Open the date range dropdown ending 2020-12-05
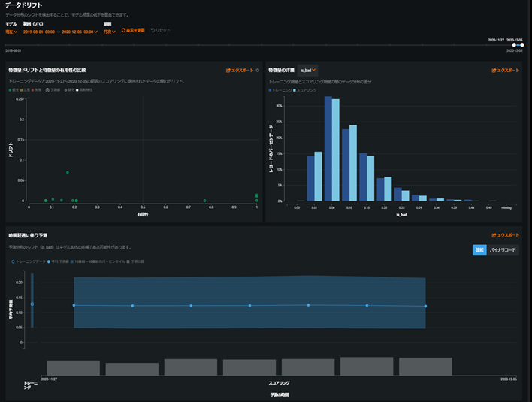 click(60, 32)
